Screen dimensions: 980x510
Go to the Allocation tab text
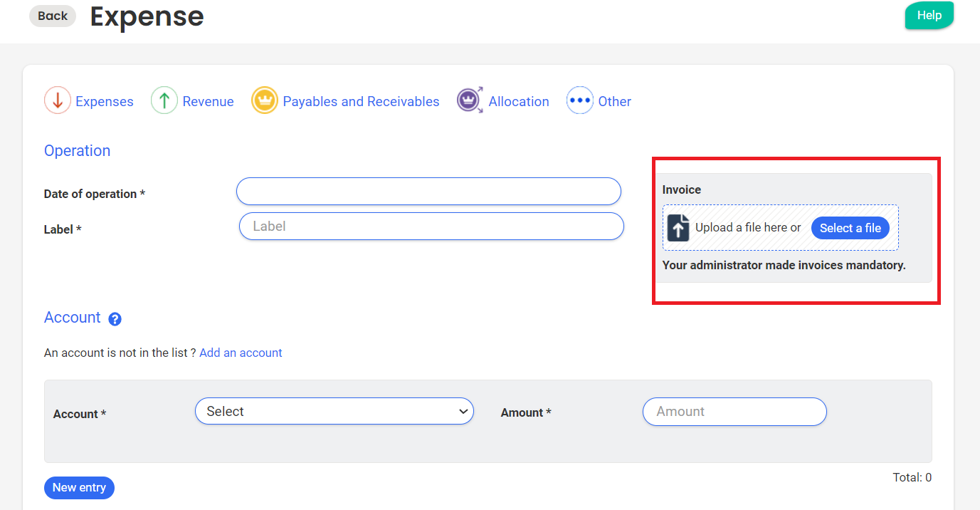click(x=518, y=102)
